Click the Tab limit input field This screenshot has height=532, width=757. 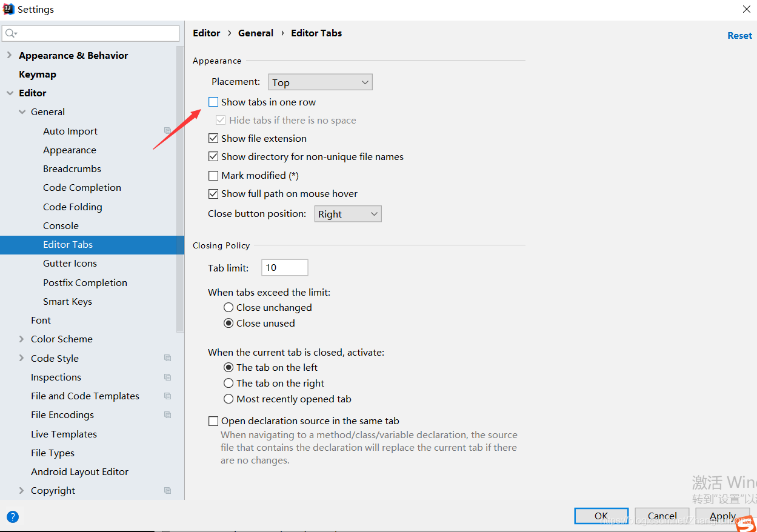pyautogui.click(x=285, y=267)
